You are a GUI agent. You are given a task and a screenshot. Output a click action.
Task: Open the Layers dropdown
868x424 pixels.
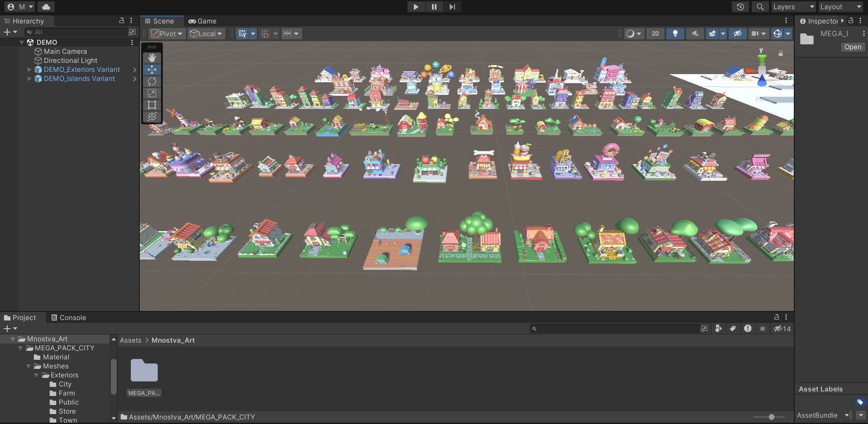(x=794, y=7)
